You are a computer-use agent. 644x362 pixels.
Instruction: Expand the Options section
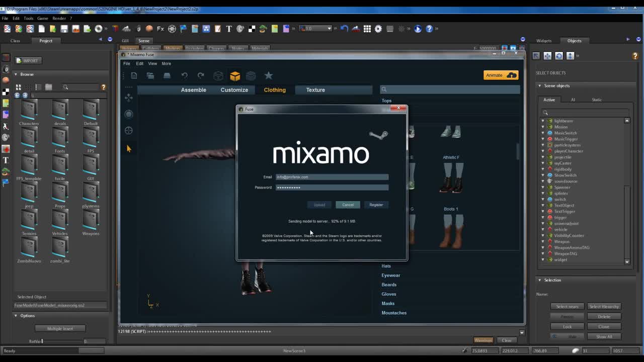tap(16, 316)
